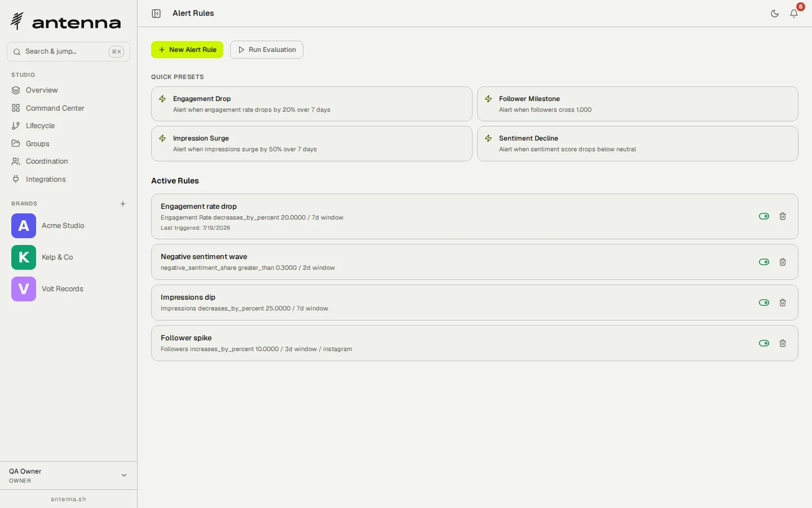812x508 pixels.
Task: Focus the Search & jump field
Action: tap(68, 51)
